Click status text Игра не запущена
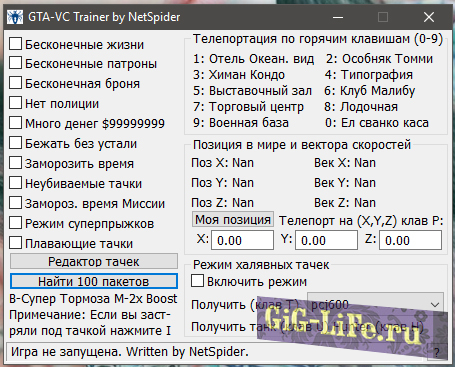This screenshot has height=367, width=455. tap(67, 352)
